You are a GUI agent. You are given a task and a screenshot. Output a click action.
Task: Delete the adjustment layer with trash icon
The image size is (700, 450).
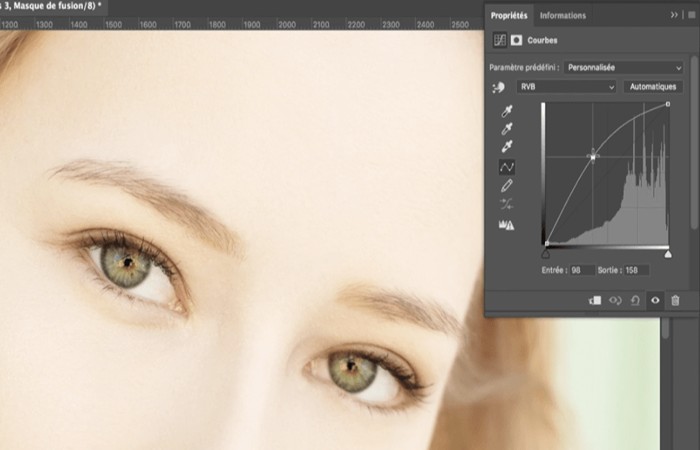(675, 300)
